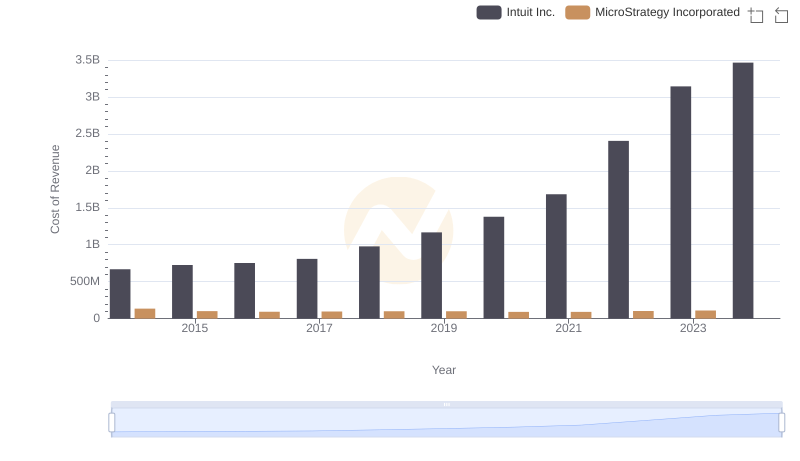
Task: Click the 1B y-axis label
Action: point(92,244)
